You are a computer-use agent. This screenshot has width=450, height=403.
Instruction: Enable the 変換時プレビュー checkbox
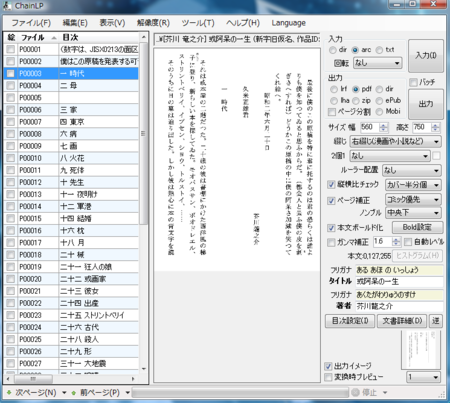[x=328, y=377]
